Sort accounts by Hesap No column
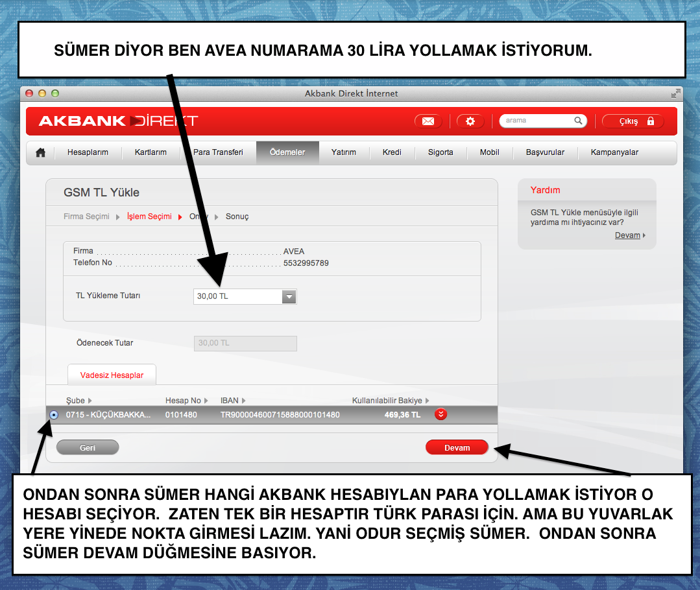 (x=187, y=400)
